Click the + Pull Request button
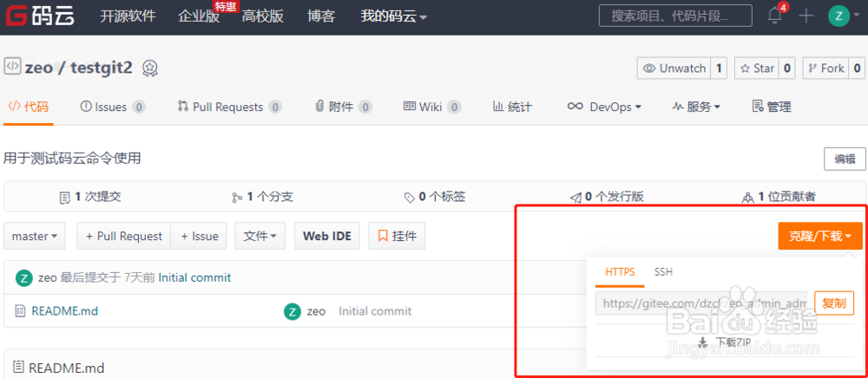The height and width of the screenshot is (378, 868). (124, 236)
